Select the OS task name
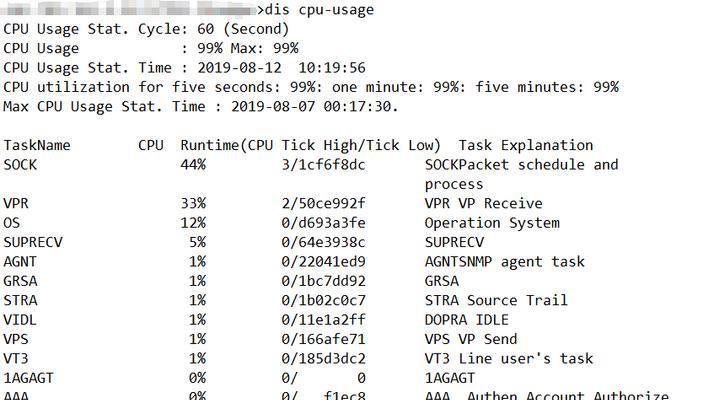This screenshot has height=400, width=703. tap(12, 223)
